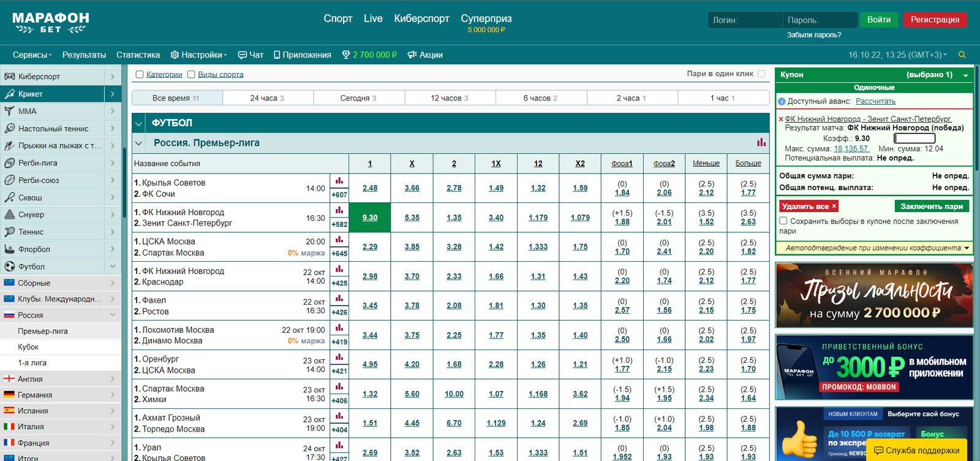Open the Приветственный бонус 3000 ₽ banner
The height and width of the screenshot is (461, 980).
pos(874,367)
